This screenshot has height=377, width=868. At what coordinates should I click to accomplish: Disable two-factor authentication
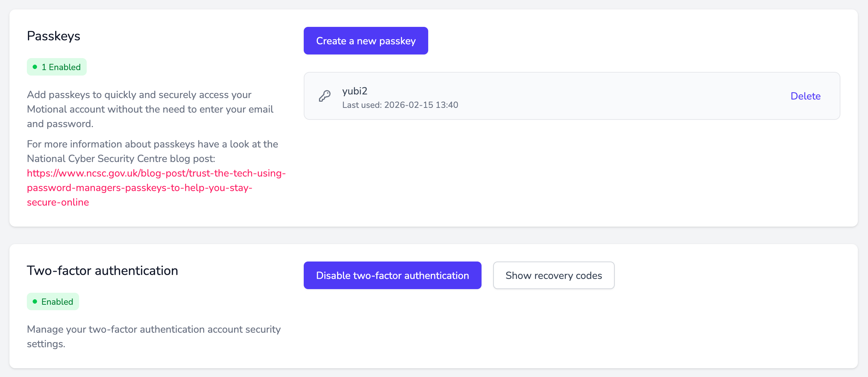coord(392,275)
